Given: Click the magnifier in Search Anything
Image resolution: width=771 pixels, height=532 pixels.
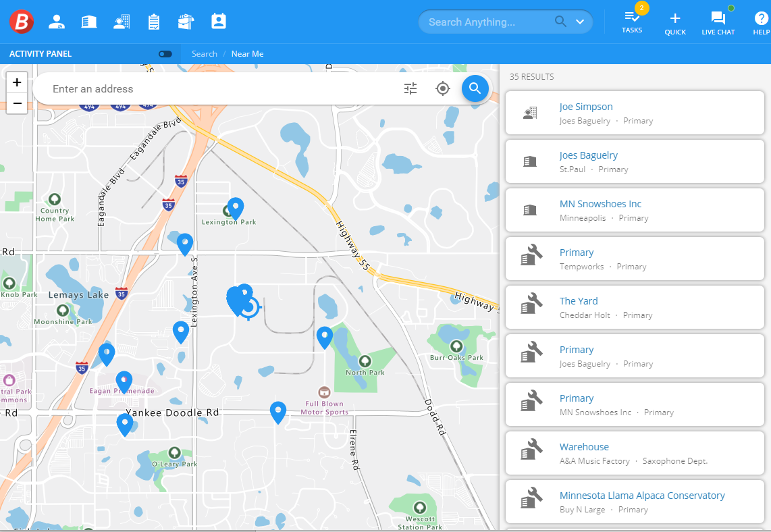Looking at the screenshot, I should 560,22.
